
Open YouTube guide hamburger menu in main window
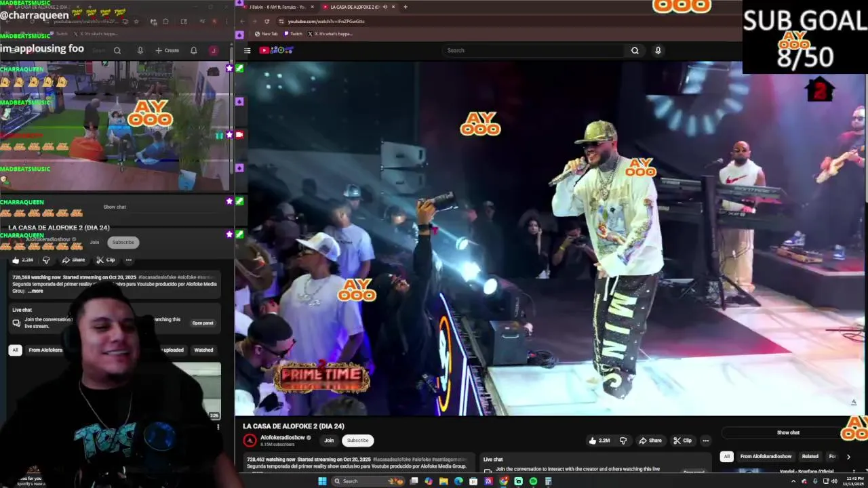248,50
